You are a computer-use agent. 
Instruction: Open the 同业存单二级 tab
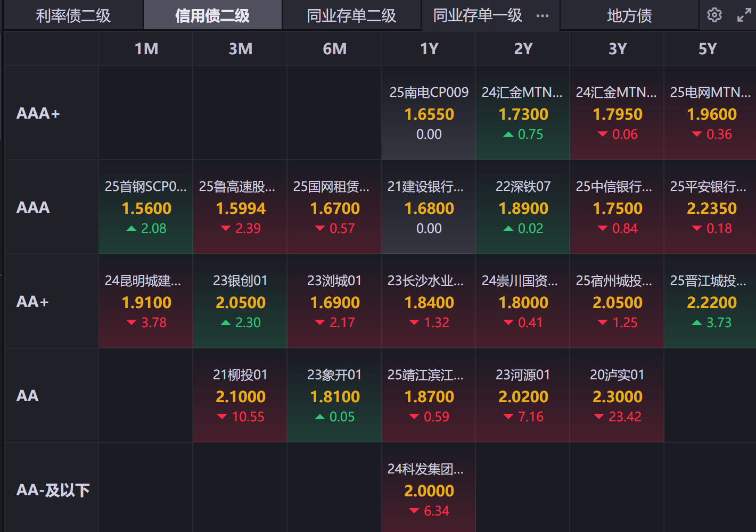[351, 16]
